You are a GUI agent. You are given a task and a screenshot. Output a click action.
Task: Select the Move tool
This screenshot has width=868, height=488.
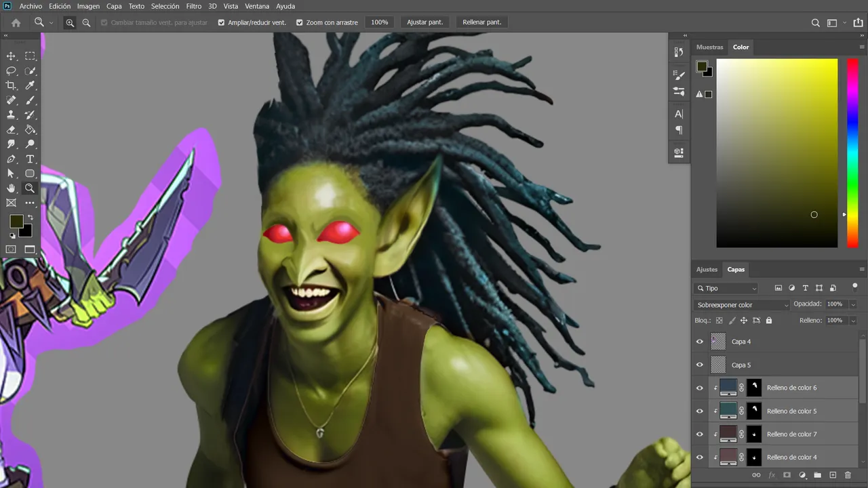(11, 56)
